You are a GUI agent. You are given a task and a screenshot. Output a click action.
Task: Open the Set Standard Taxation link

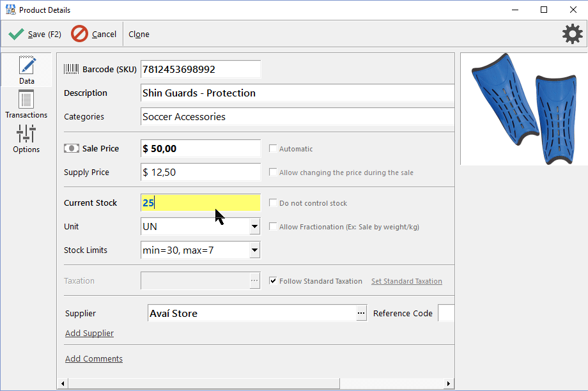[406, 281]
